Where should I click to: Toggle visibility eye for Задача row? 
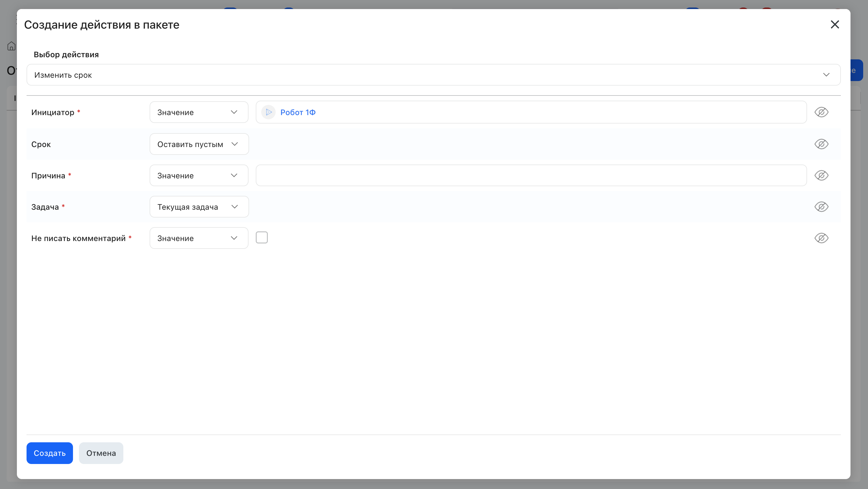(821, 207)
